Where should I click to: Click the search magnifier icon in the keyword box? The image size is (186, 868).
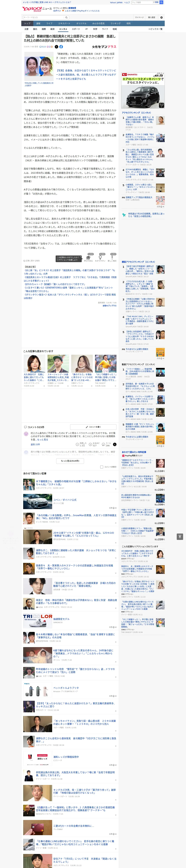pyautogui.click(x=66, y=18)
